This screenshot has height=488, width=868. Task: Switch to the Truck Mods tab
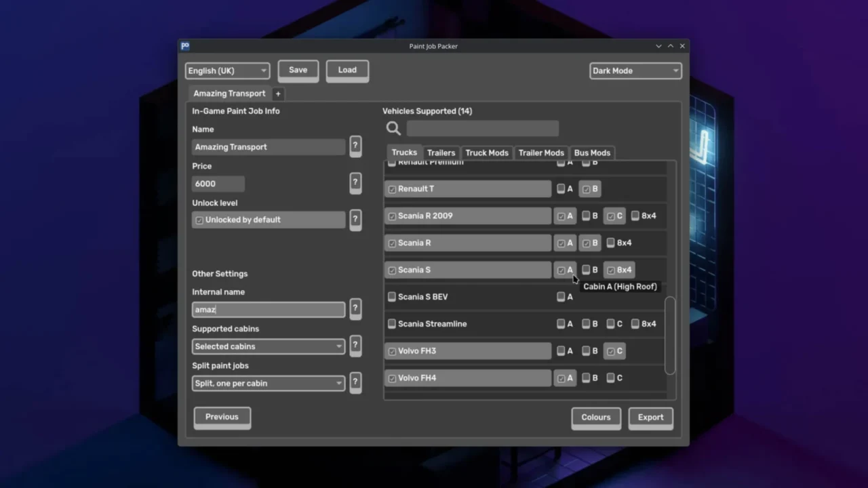tap(487, 152)
